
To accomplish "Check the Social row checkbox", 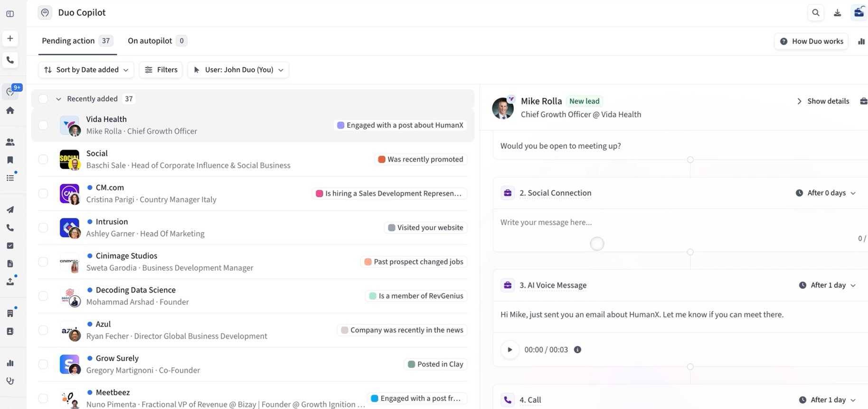I will click(x=43, y=160).
